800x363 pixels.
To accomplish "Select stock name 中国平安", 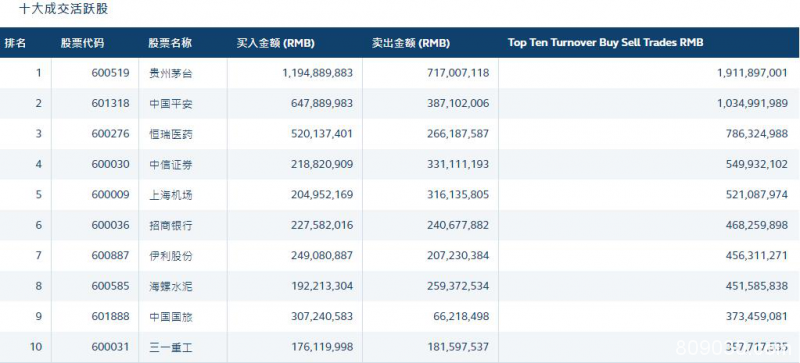I will point(171,104).
